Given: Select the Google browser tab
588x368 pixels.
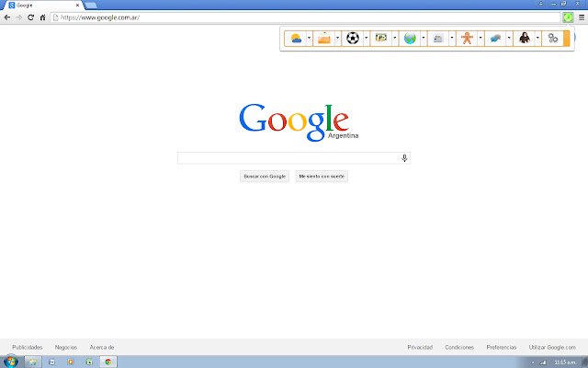Looking at the screenshot, I should [x=43, y=6].
